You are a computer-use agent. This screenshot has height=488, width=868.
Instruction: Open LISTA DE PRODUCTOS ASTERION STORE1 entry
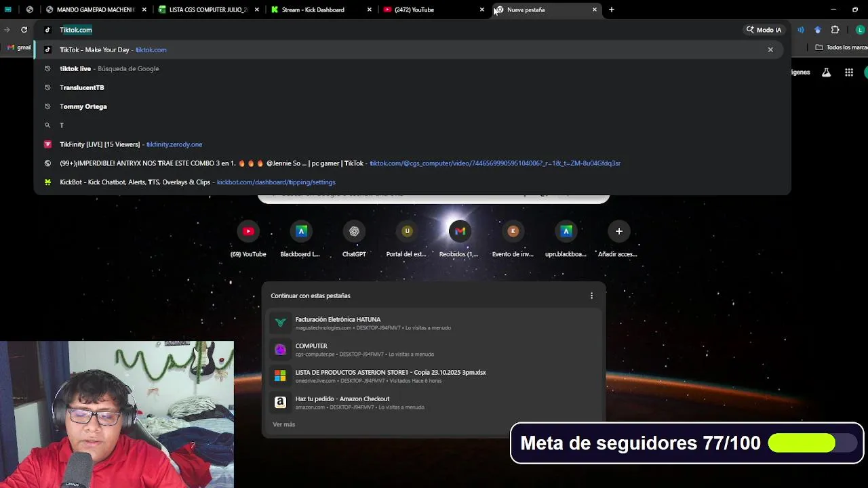click(x=433, y=376)
